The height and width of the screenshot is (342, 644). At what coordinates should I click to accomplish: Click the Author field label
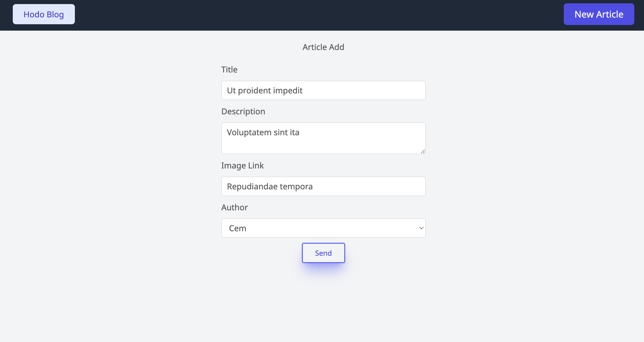coord(234,207)
